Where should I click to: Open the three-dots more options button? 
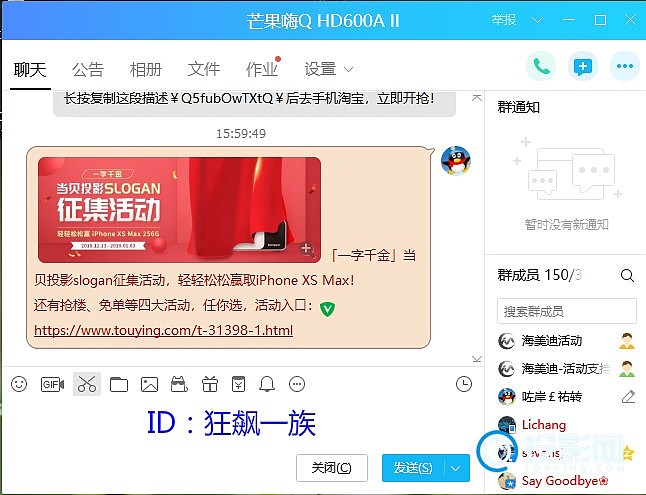(625, 66)
